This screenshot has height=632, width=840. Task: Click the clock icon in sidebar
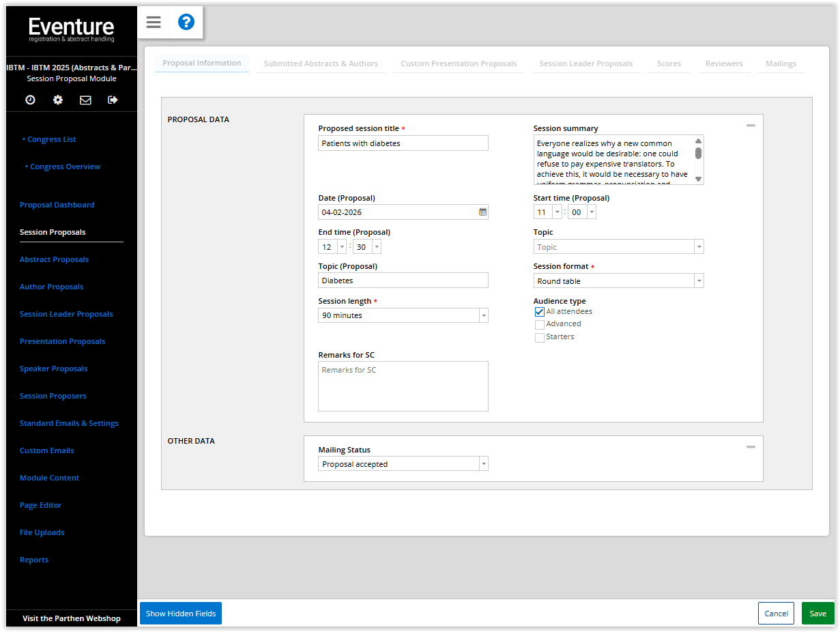tap(30, 100)
